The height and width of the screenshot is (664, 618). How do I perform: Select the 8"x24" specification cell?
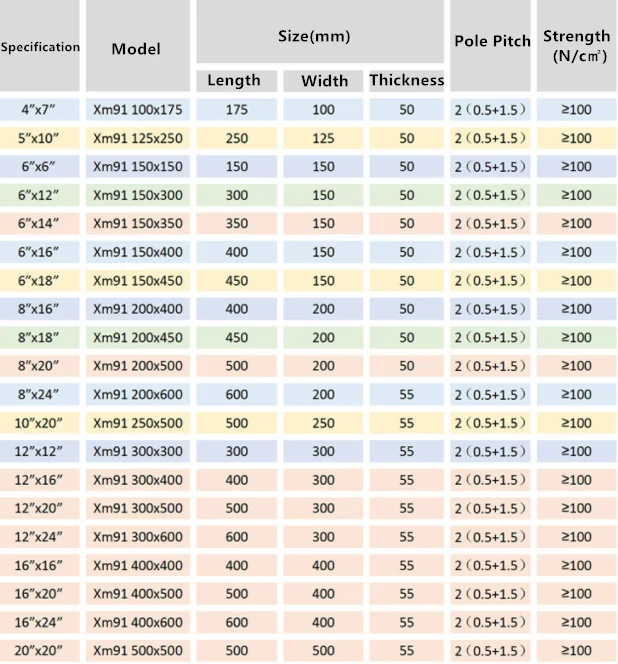(x=40, y=394)
